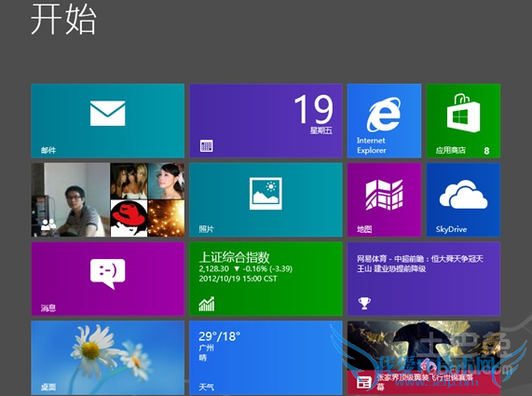Click the 网易体育 sports headline text
The height and width of the screenshot is (396, 532).
pyautogui.click(x=420, y=264)
